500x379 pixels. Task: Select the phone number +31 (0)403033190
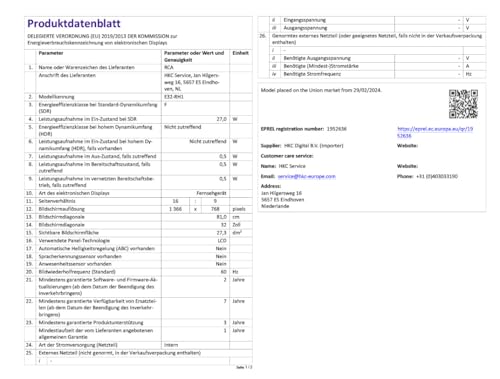pyautogui.click(x=437, y=176)
